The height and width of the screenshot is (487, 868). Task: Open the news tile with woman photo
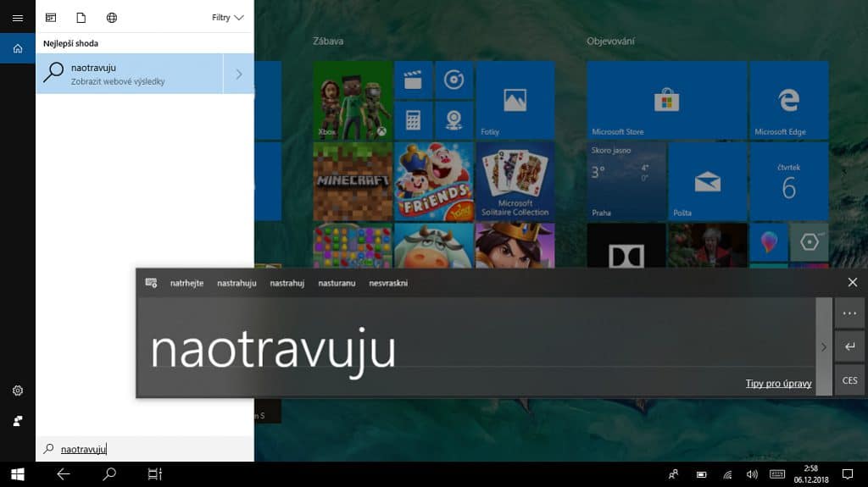point(708,246)
